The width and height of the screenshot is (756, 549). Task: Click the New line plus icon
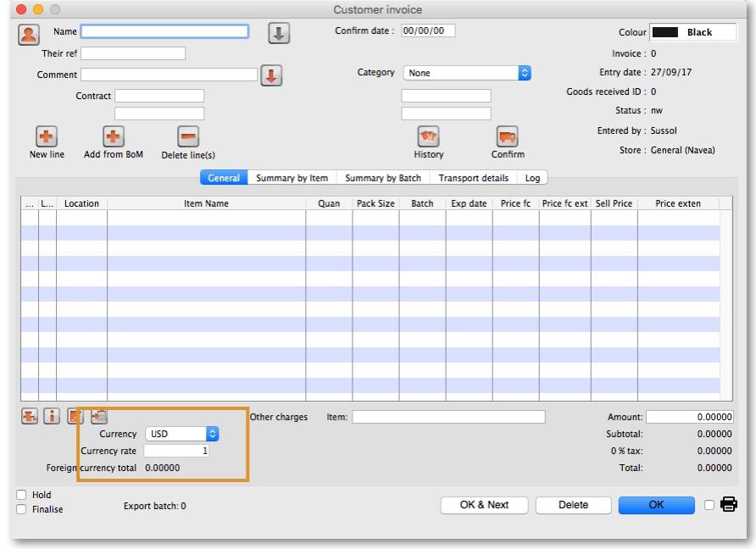point(46,137)
